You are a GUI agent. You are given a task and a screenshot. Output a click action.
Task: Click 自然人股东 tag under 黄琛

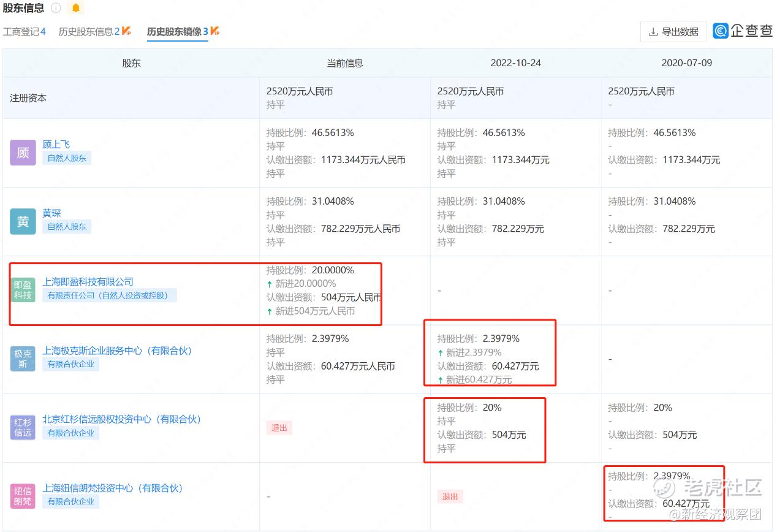(67, 227)
